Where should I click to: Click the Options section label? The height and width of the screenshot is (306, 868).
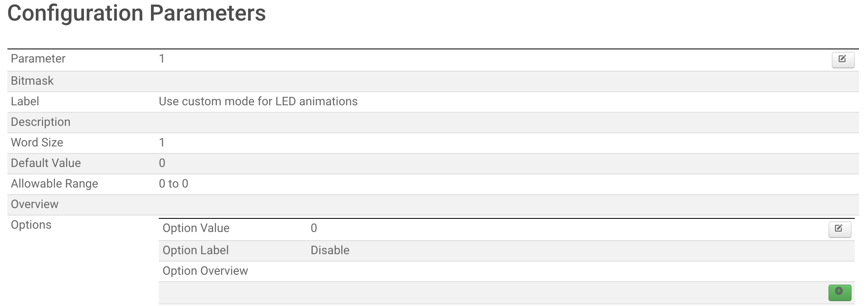tap(31, 225)
